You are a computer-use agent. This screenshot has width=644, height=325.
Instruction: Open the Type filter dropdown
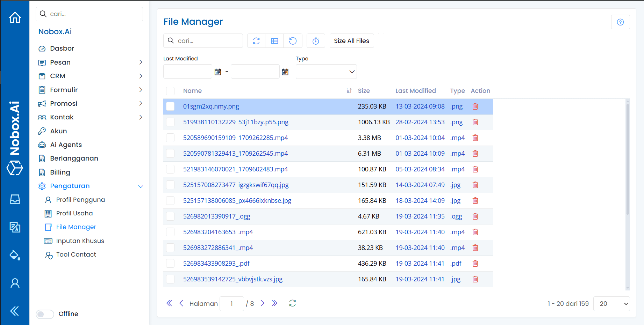(x=326, y=71)
